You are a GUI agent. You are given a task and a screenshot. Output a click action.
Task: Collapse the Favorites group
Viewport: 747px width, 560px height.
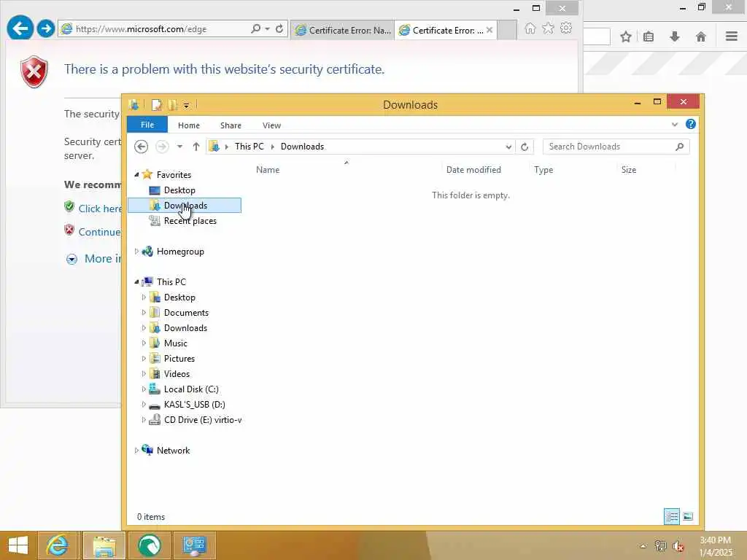point(136,175)
